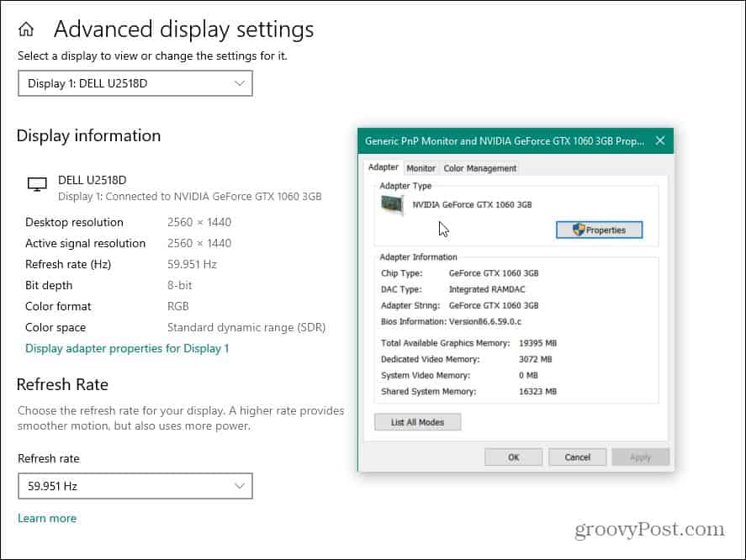This screenshot has width=746, height=560.
Task: Open the Display 1: DELL U2518D dropdown
Action: tap(135, 83)
